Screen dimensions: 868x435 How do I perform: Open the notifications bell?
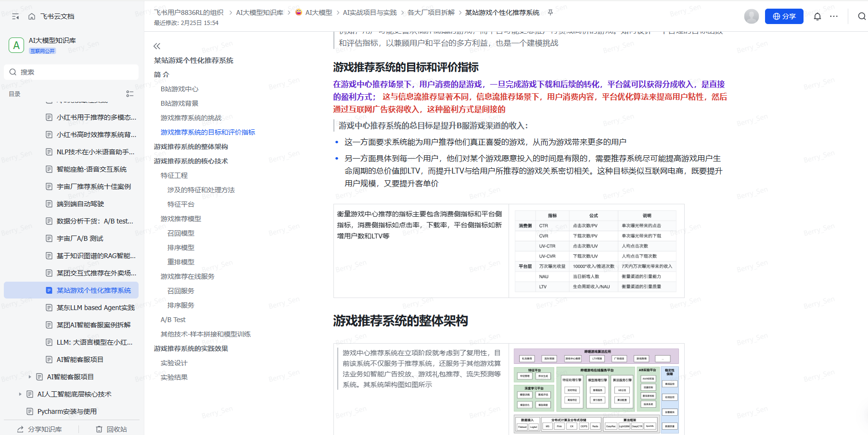(x=817, y=16)
